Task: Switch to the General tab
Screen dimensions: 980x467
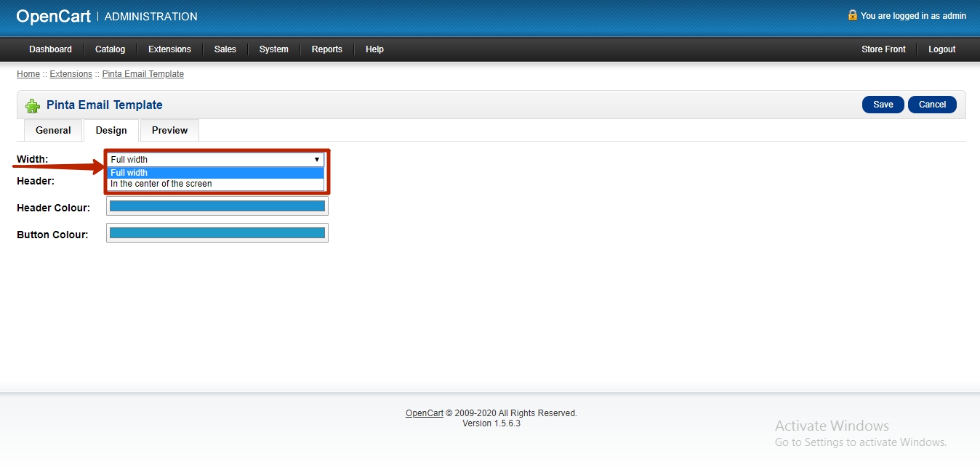Action: pos(53,131)
